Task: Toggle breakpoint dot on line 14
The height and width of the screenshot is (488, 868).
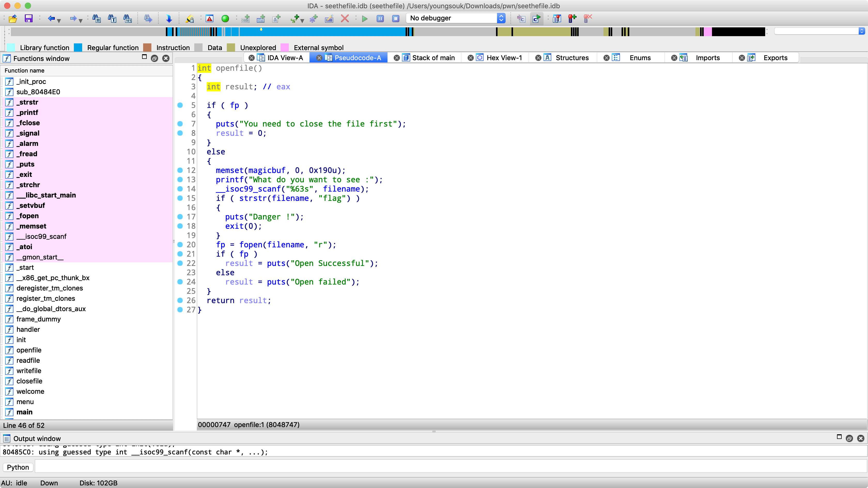Action: pos(180,189)
